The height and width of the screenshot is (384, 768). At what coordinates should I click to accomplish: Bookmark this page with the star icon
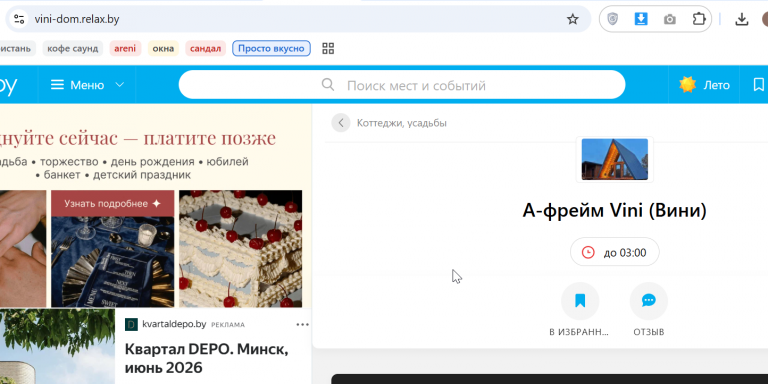pyautogui.click(x=573, y=20)
